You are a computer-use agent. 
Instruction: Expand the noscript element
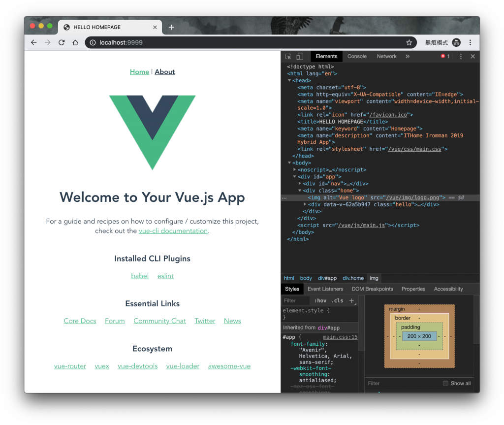pos(294,169)
